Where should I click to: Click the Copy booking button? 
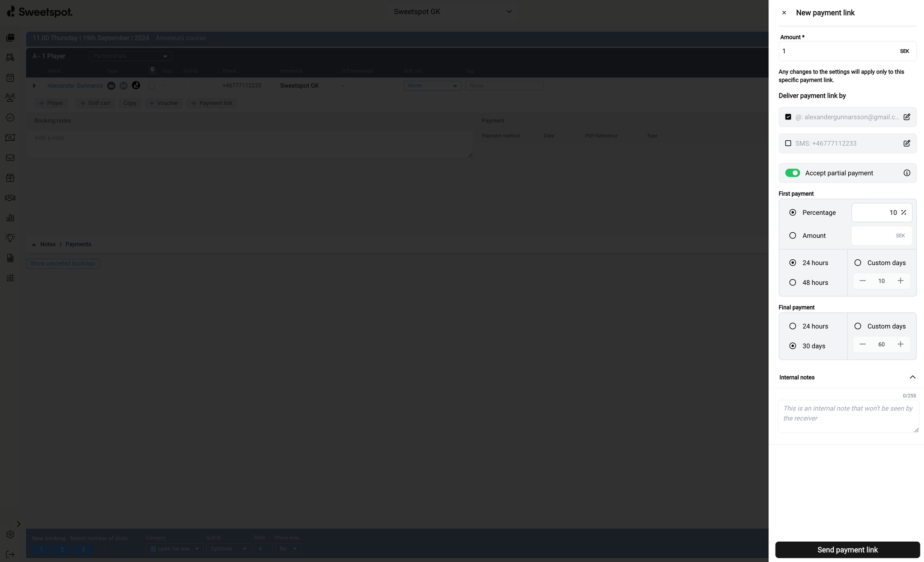130,103
